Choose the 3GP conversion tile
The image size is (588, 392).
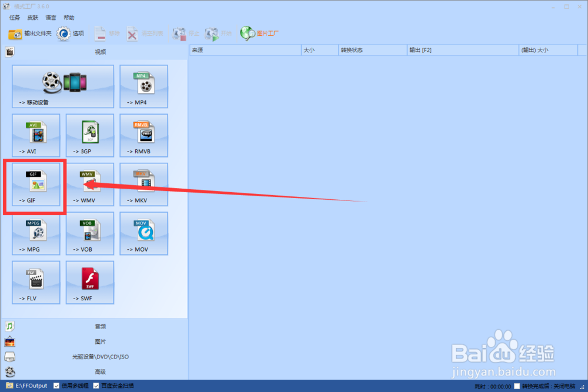pos(90,136)
